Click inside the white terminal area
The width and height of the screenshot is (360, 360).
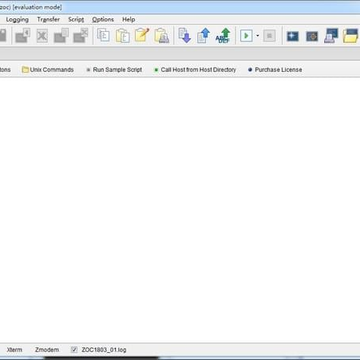[x=180, y=210]
